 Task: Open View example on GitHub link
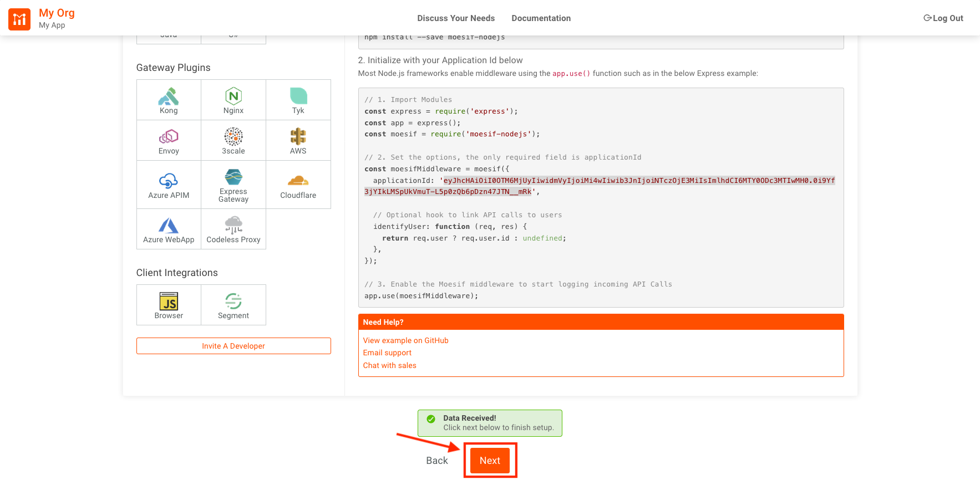[x=405, y=340]
